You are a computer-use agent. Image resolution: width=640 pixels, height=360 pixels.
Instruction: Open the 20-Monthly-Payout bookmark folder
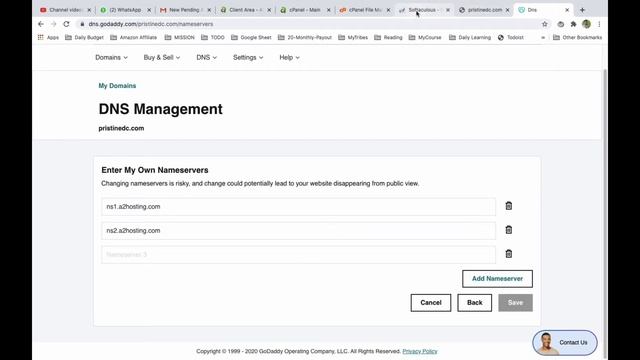pyautogui.click(x=305, y=37)
